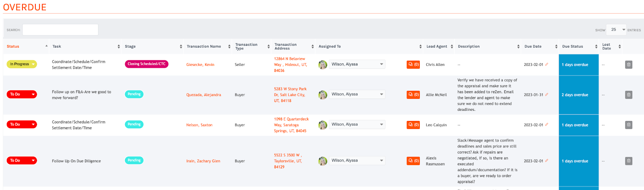The height and width of the screenshot is (190, 644).
Task: Open Giesecke, Kevin transaction link
Action: 200,65
